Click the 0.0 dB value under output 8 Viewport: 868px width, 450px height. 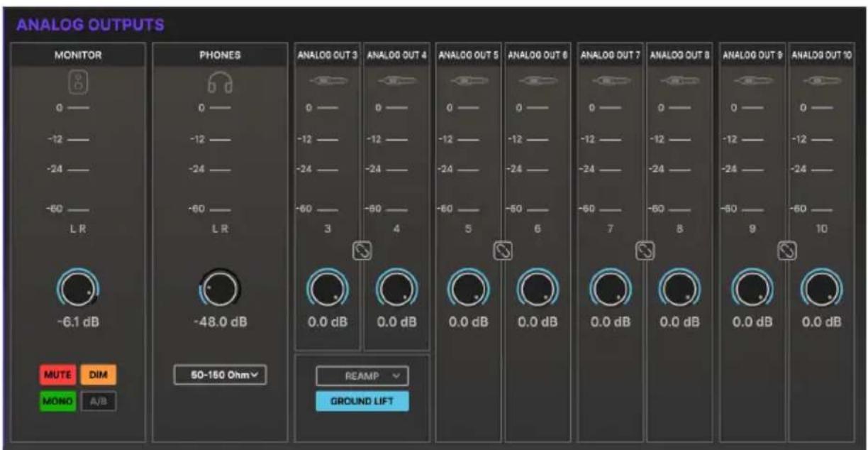(680, 322)
